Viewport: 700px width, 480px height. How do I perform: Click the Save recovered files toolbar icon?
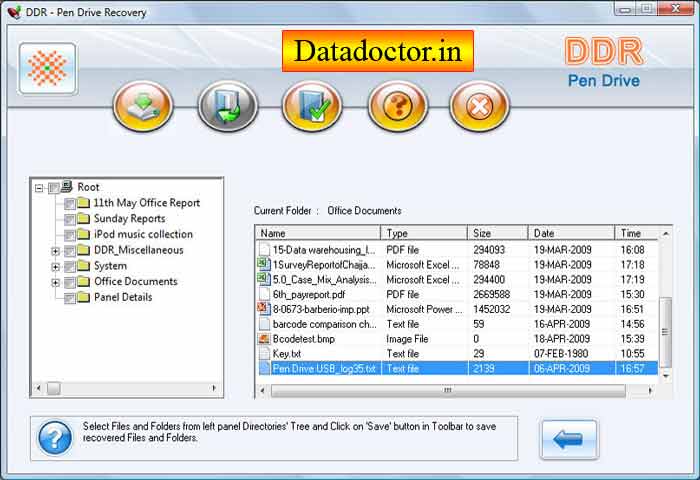pyautogui.click(x=143, y=106)
